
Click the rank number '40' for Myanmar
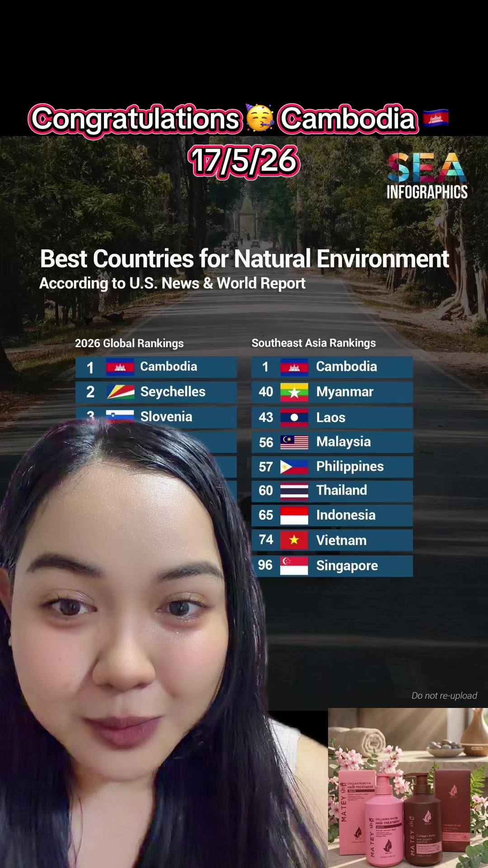(266, 392)
